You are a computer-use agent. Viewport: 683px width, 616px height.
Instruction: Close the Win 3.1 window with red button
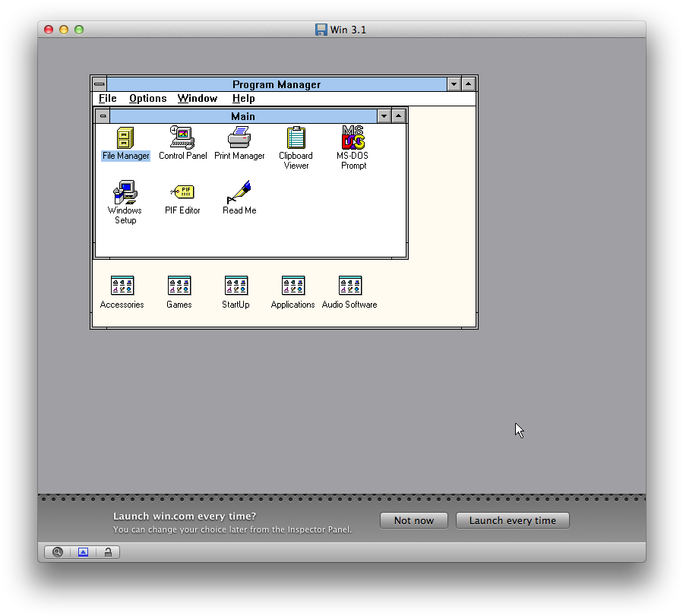point(49,30)
